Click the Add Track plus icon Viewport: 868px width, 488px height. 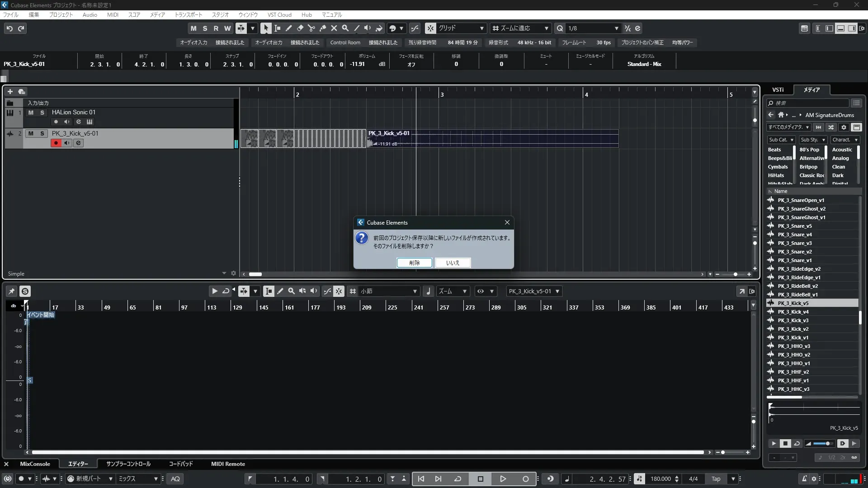10,91
